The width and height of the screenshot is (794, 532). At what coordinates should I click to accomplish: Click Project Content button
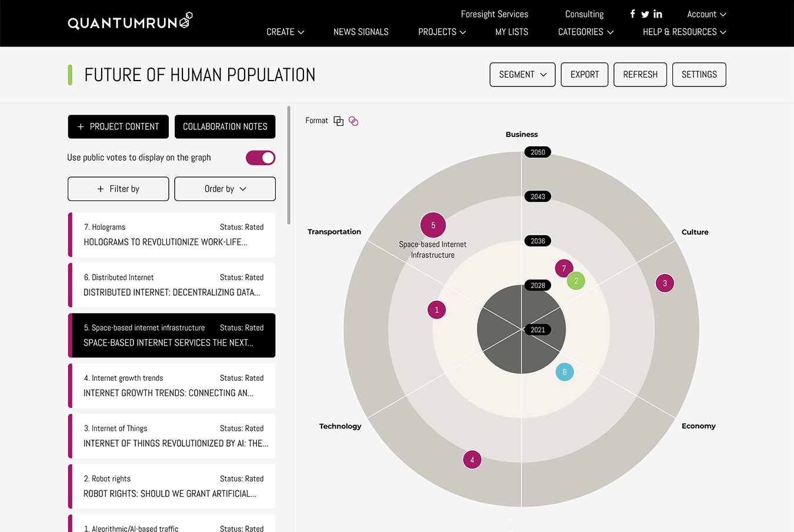(118, 126)
